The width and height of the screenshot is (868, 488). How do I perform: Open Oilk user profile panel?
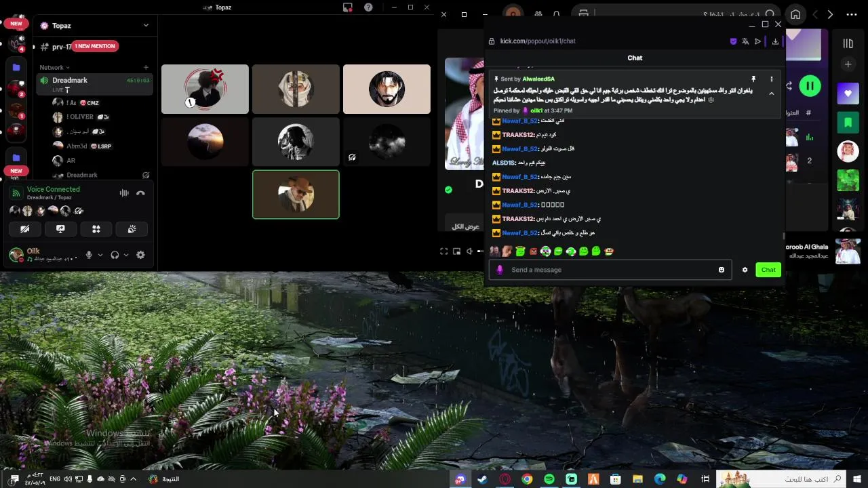tap(44, 255)
